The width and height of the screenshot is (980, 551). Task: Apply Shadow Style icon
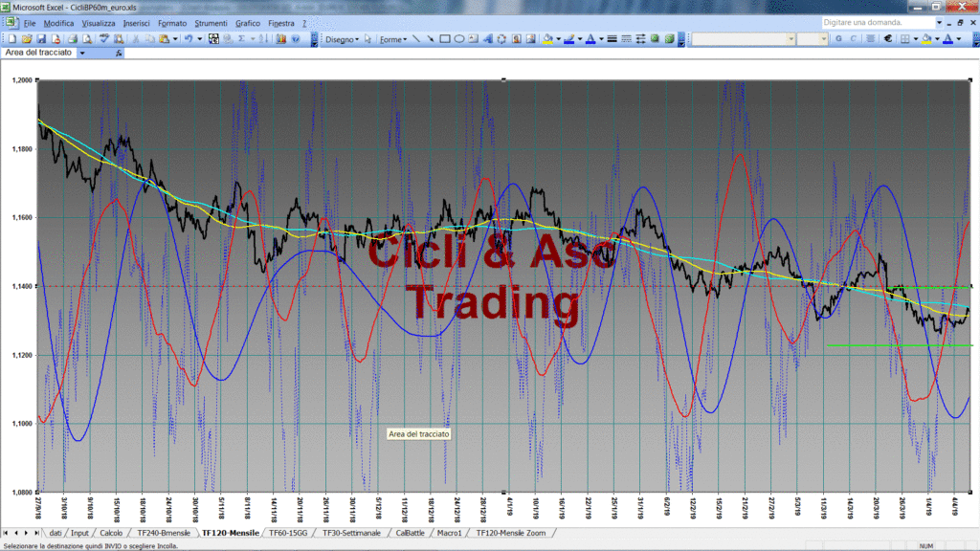coord(655,38)
